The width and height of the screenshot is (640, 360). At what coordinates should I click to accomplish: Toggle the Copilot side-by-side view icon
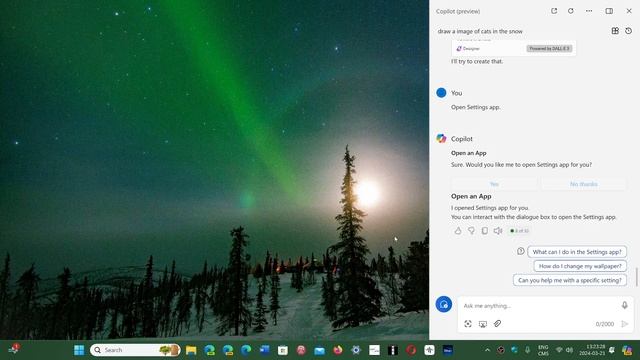[x=609, y=11]
